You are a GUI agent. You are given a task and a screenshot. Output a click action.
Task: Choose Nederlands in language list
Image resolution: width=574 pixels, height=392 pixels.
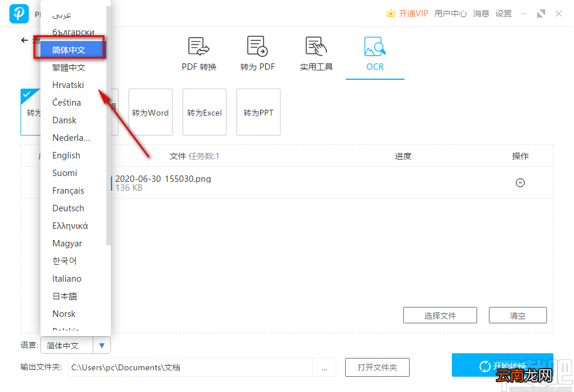tap(73, 138)
